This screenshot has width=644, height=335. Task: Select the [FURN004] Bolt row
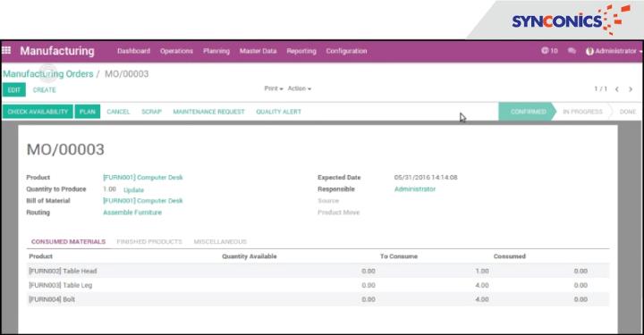click(318, 299)
